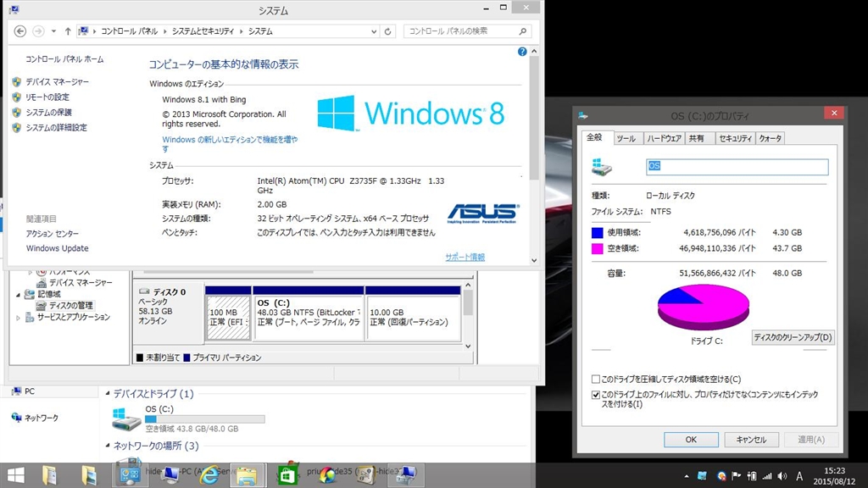Click the refresh icon beside the address bar
This screenshot has height=488, width=868.
click(x=387, y=31)
